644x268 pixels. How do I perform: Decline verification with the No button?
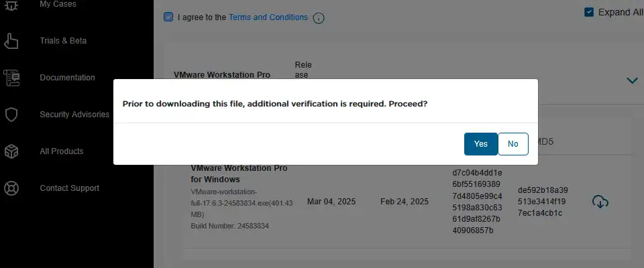[x=513, y=144]
